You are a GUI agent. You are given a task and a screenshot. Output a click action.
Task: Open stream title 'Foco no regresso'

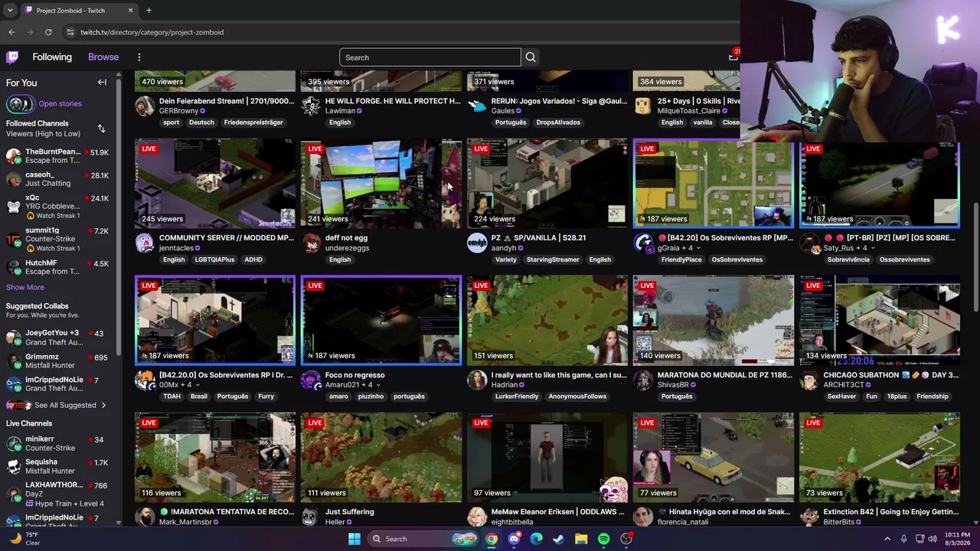(x=355, y=375)
